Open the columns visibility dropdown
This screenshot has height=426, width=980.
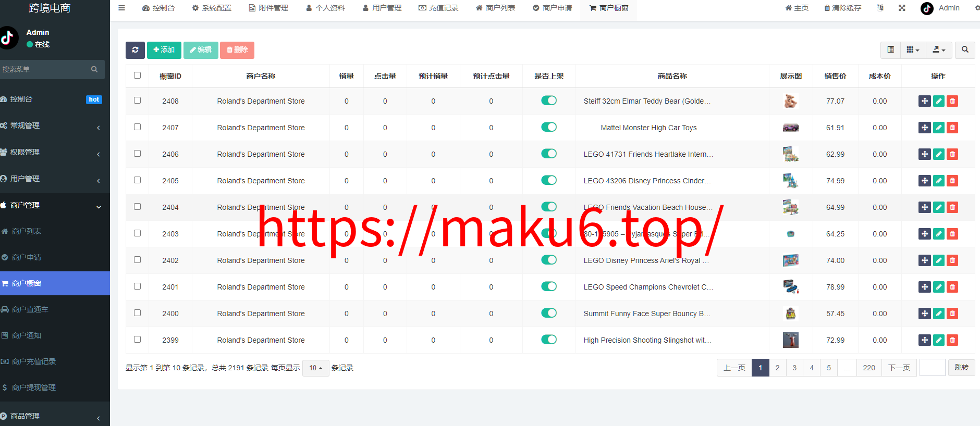point(913,49)
